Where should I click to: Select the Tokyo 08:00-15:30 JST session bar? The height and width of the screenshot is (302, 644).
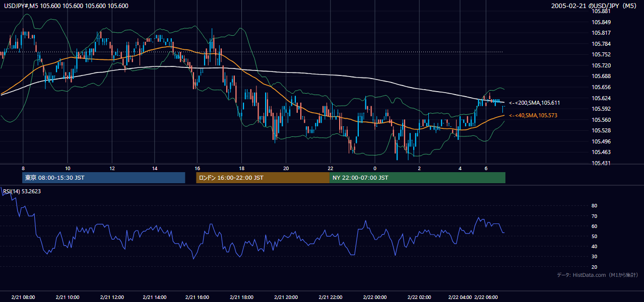(104, 178)
